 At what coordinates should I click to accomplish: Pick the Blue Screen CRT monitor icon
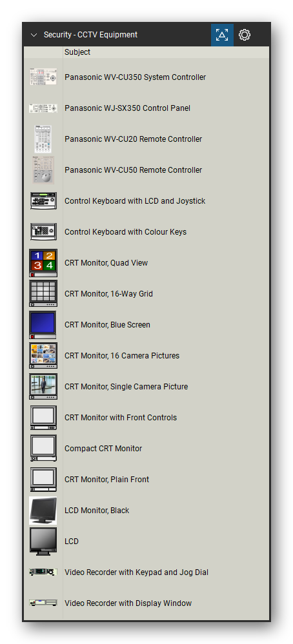[43, 324]
